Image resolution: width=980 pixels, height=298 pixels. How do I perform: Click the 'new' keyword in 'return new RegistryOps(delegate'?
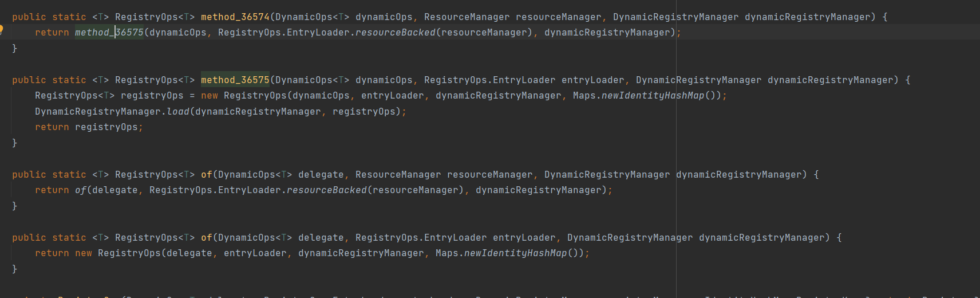(x=84, y=253)
